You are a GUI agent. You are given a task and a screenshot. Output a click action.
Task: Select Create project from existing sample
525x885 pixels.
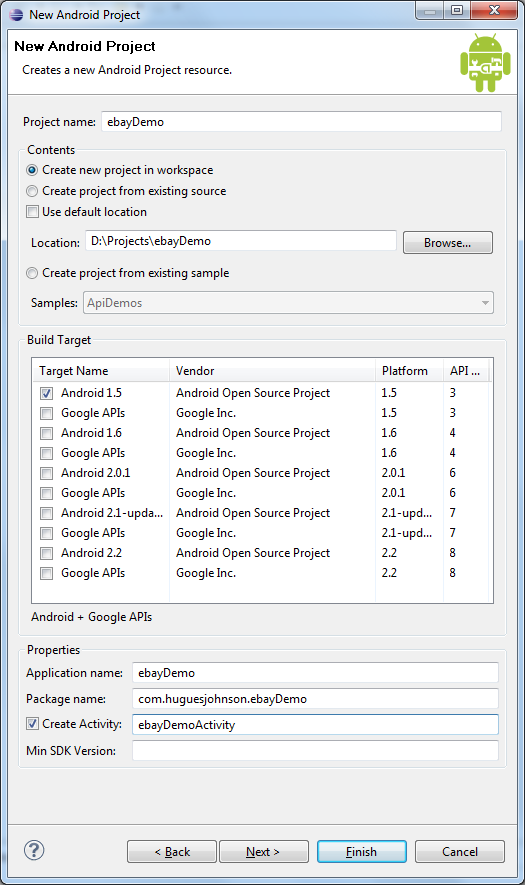[32, 273]
